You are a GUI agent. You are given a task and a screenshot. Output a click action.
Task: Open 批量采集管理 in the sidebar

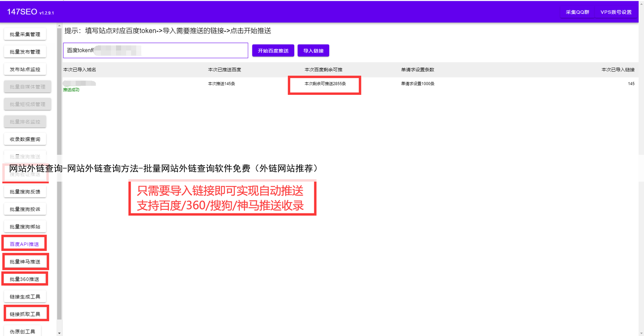tap(25, 34)
